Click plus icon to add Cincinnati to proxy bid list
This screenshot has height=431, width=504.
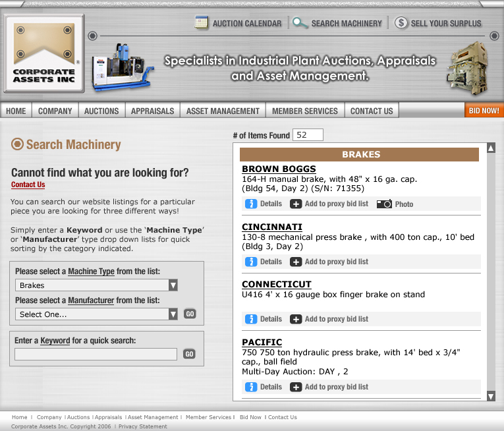pyautogui.click(x=296, y=262)
